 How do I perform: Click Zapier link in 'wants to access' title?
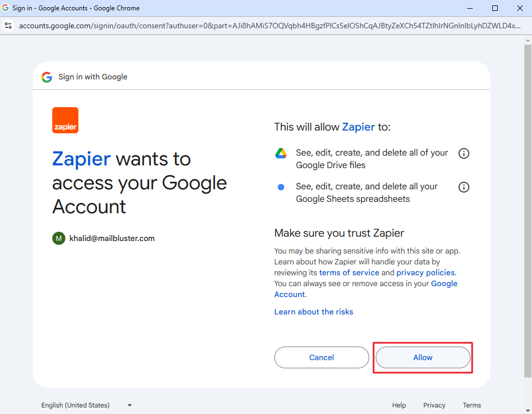tap(81, 159)
